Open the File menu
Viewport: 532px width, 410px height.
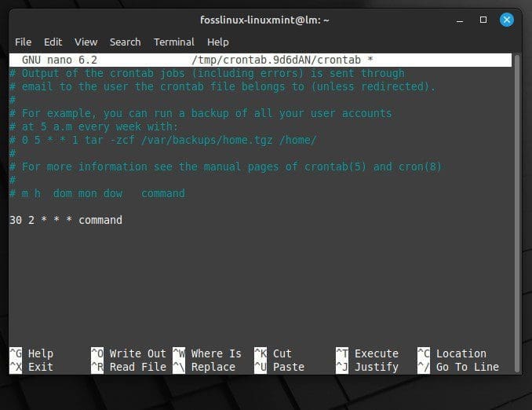(23, 42)
